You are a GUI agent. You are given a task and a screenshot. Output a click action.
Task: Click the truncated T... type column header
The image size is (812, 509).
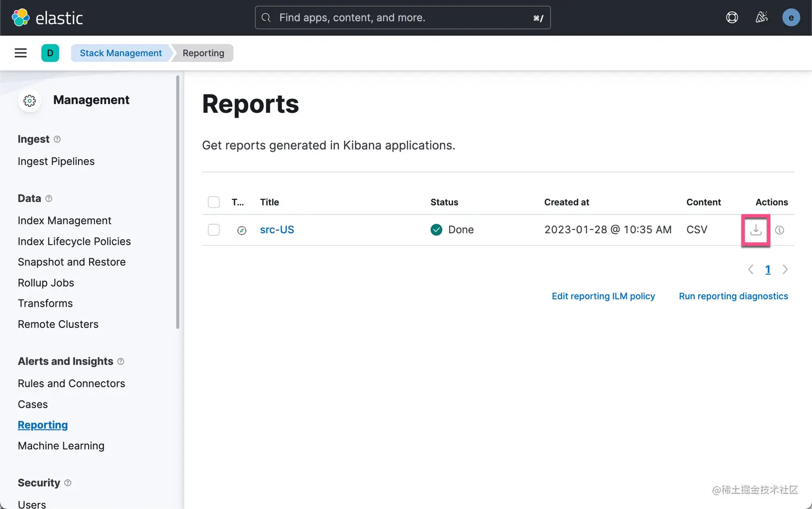click(238, 202)
